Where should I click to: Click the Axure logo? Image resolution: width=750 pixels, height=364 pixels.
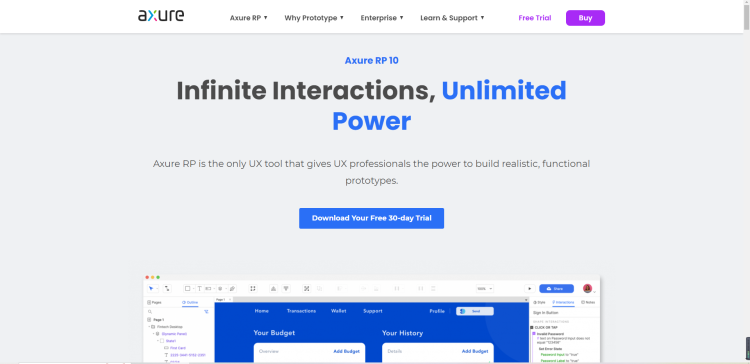pos(161,16)
